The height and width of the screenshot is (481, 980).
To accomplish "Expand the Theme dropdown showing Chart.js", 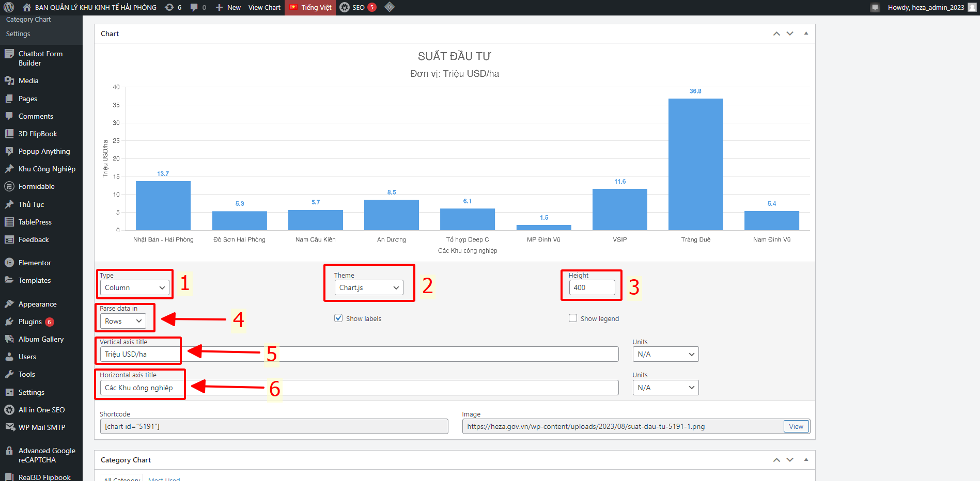I will (x=368, y=288).
